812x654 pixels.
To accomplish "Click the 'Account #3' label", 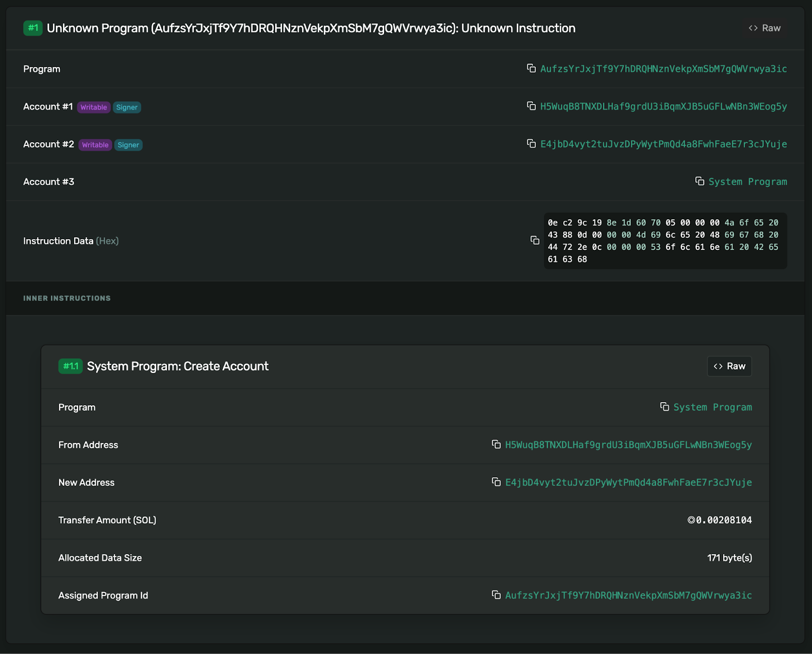I will click(x=49, y=182).
